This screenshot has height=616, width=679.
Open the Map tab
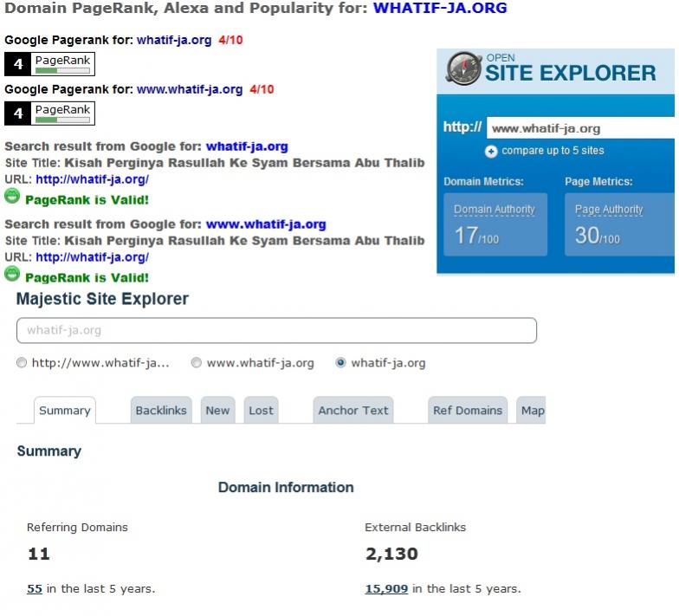[532, 411]
